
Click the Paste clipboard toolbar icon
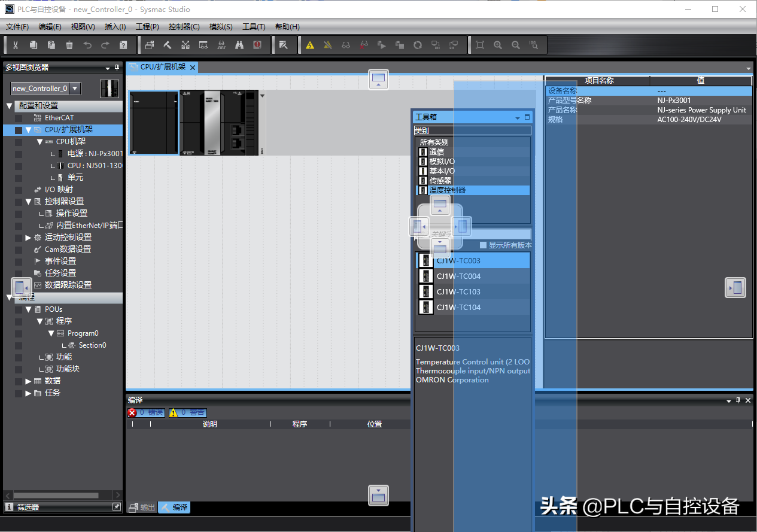pos(51,45)
